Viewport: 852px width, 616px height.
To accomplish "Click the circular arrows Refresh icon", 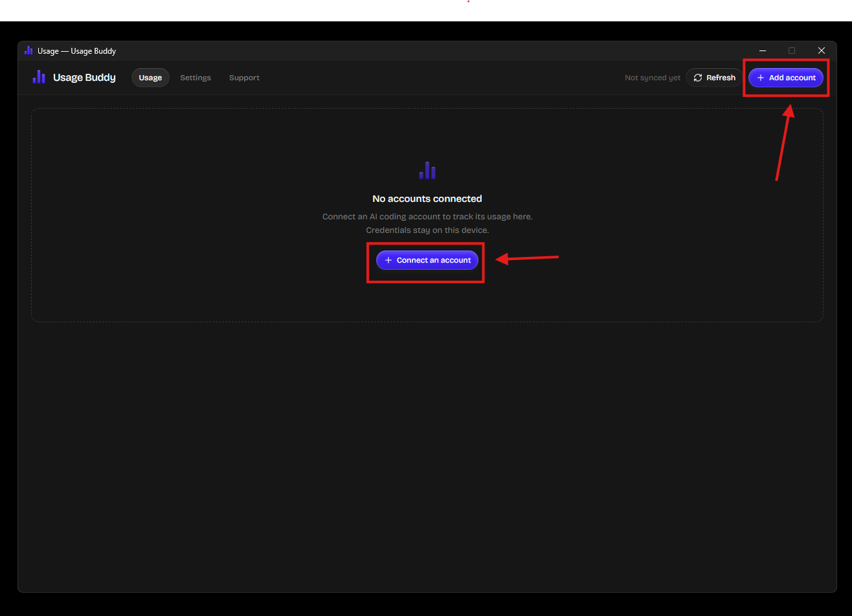I will (x=698, y=78).
